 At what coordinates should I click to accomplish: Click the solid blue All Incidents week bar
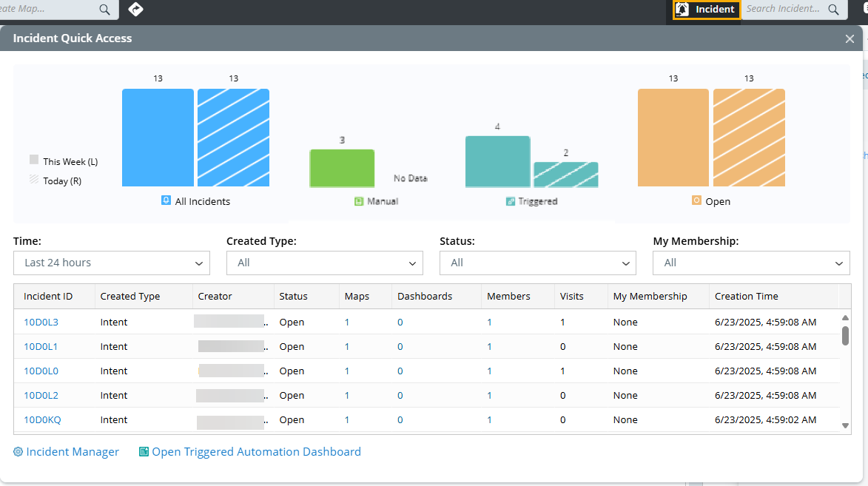click(x=158, y=138)
